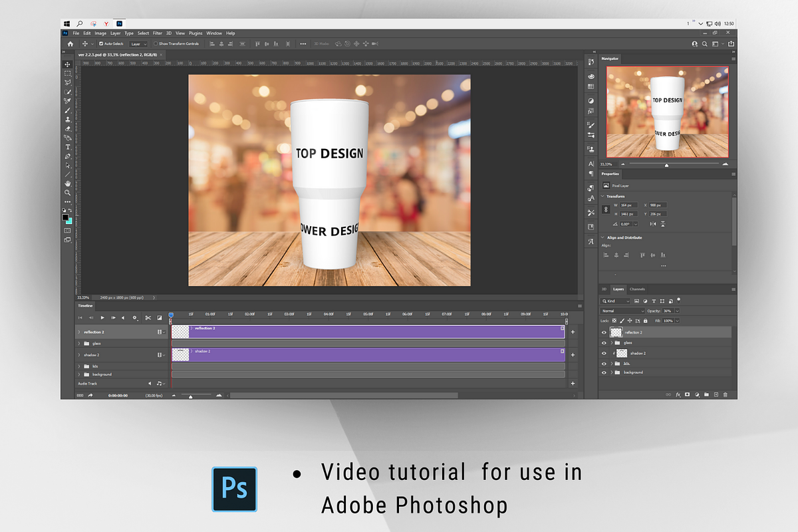The height and width of the screenshot is (532, 798).
Task: Expand reflection 2 track in Timeline
Action: 79,331
